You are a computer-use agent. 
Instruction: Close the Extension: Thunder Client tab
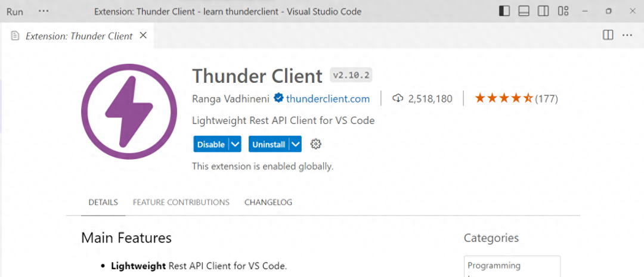[x=143, y=36]
